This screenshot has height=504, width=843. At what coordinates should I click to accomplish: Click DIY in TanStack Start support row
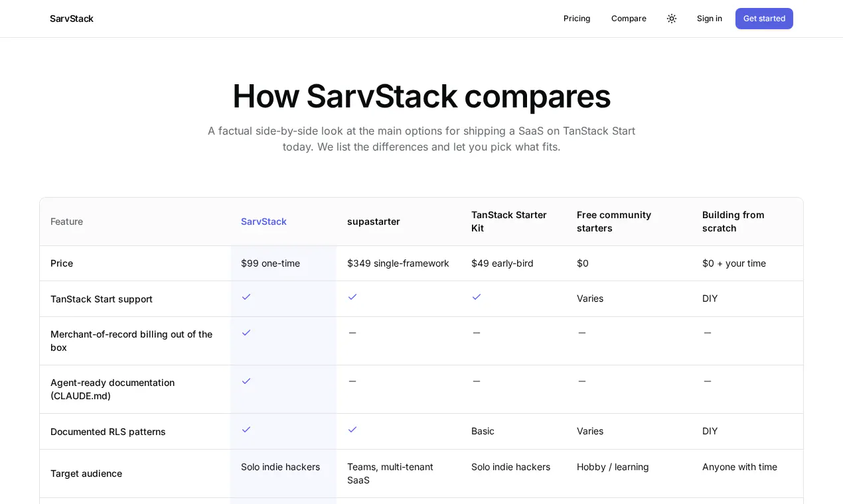[x=710, y=298]
